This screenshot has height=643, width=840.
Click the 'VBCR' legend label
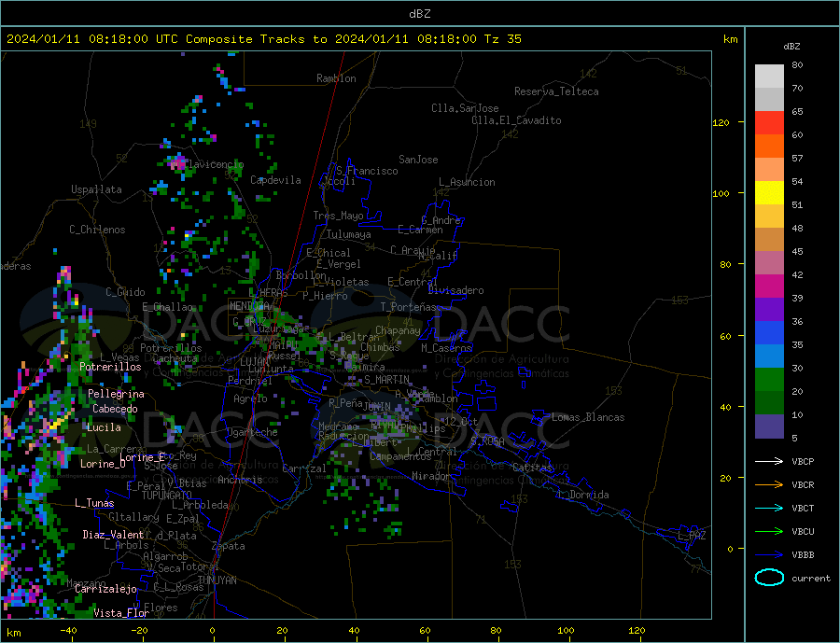pos(803,485)
